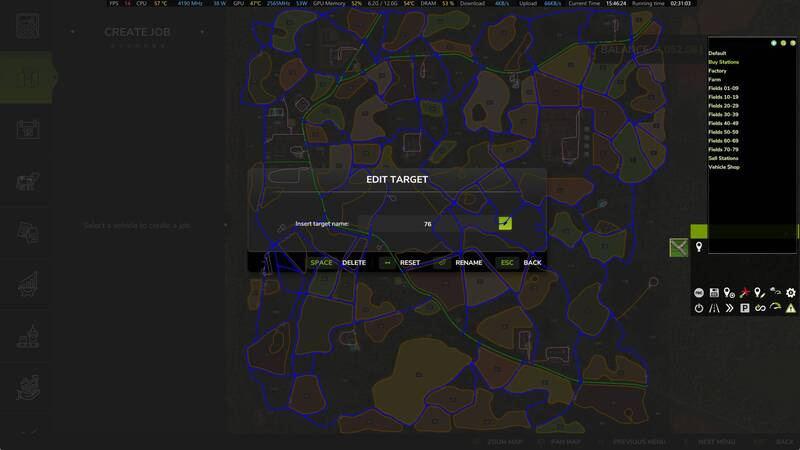This screenshot has height=450, width=800.
Task: Click the red crossed arrows icon
Action: (x=745, y=292)
